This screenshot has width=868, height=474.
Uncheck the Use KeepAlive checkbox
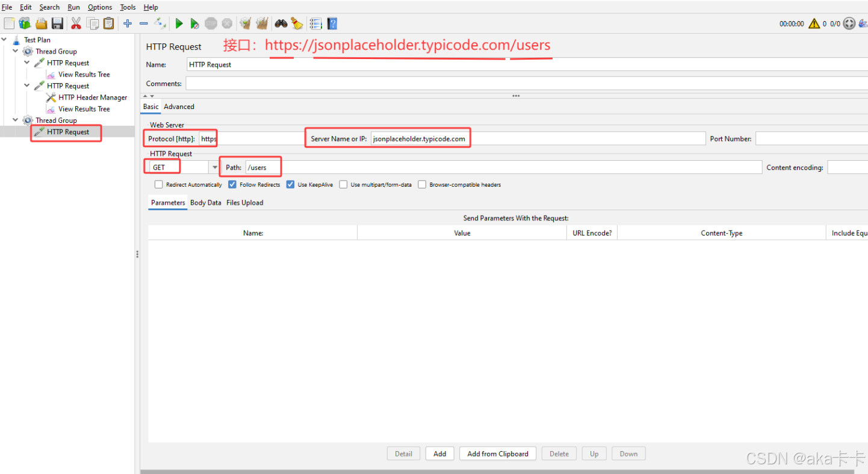[x=290, y=185]
